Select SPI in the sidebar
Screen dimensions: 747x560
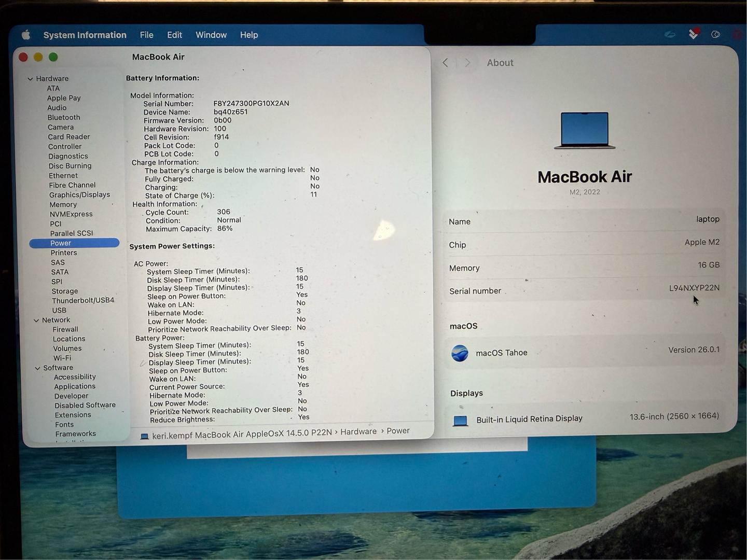click(57, 282)
